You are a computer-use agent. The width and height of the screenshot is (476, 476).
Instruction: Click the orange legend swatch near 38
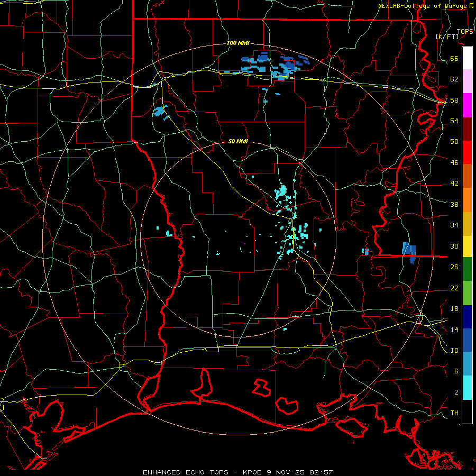point(467,200)
